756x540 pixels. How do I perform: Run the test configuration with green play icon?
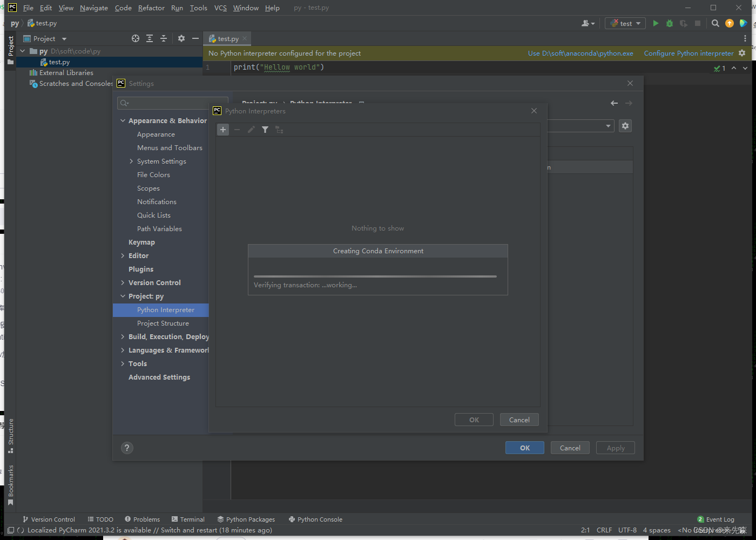[x=656, y=23]
